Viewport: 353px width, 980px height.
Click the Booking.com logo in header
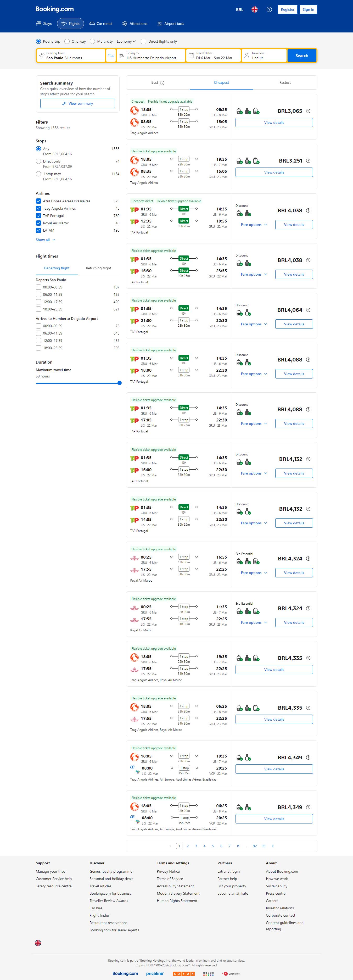point(54,9)
